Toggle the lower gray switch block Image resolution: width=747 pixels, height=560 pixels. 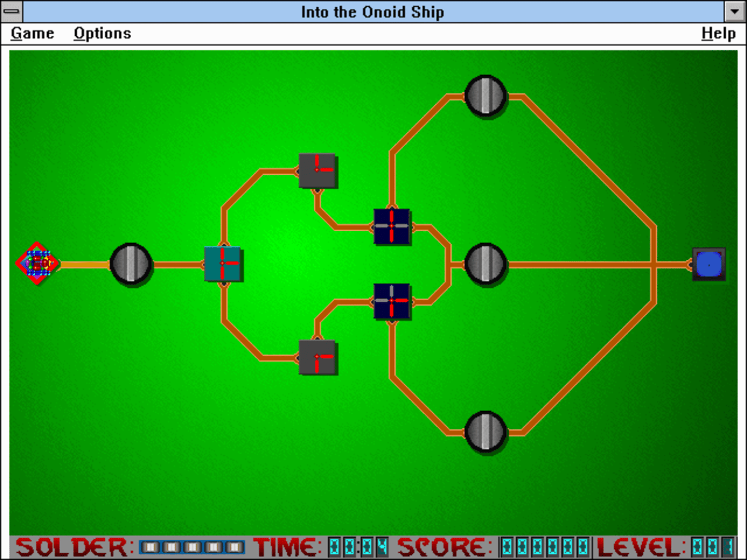pos(317,357)
